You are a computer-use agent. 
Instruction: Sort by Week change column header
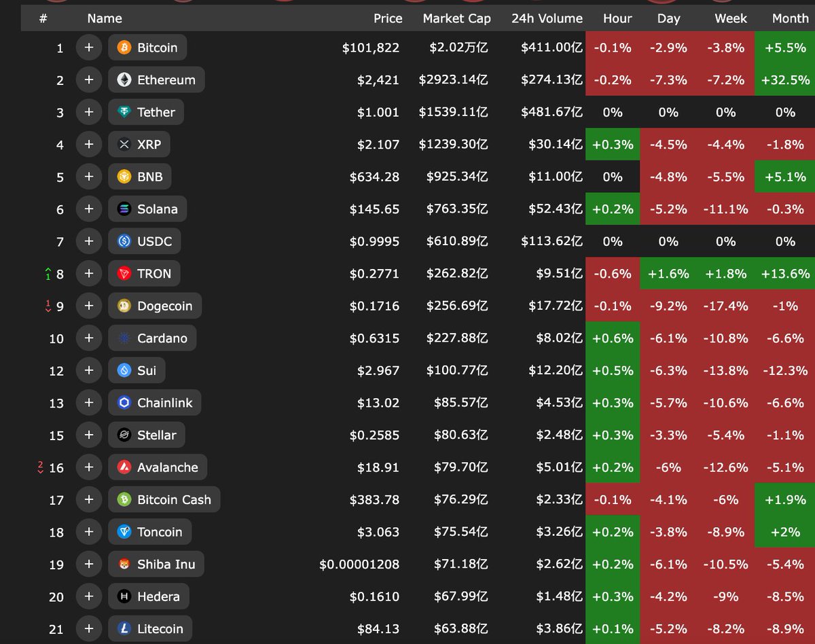click(x=731, y=18)
